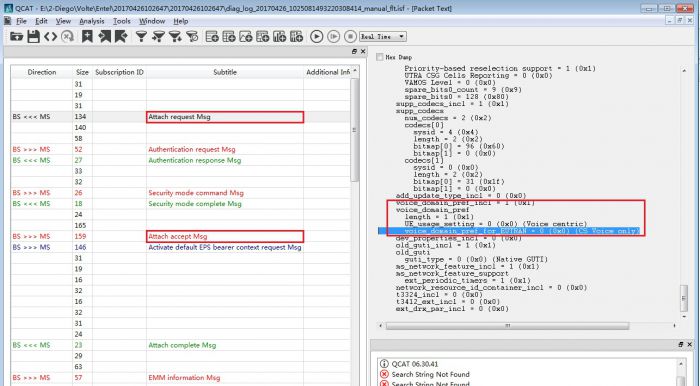Click the QCAT document icon in menu bar
Viewport: 700px width, 386px height.
[8, 21]
